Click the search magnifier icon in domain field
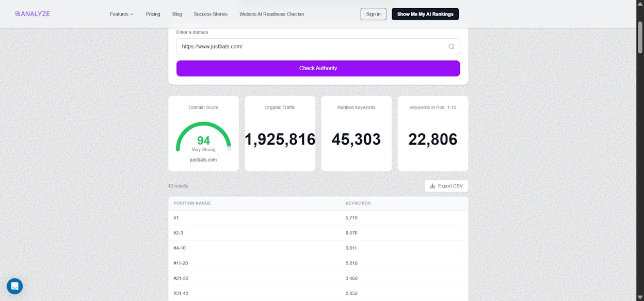The image size is (644, 301). pos(451,46)
